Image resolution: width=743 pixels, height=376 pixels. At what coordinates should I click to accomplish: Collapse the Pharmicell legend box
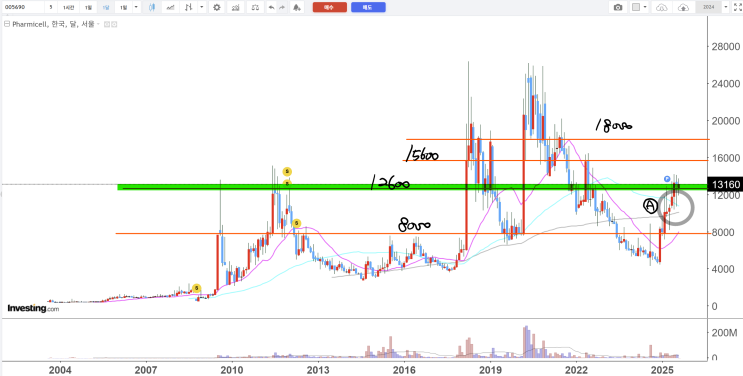(7, 24)
